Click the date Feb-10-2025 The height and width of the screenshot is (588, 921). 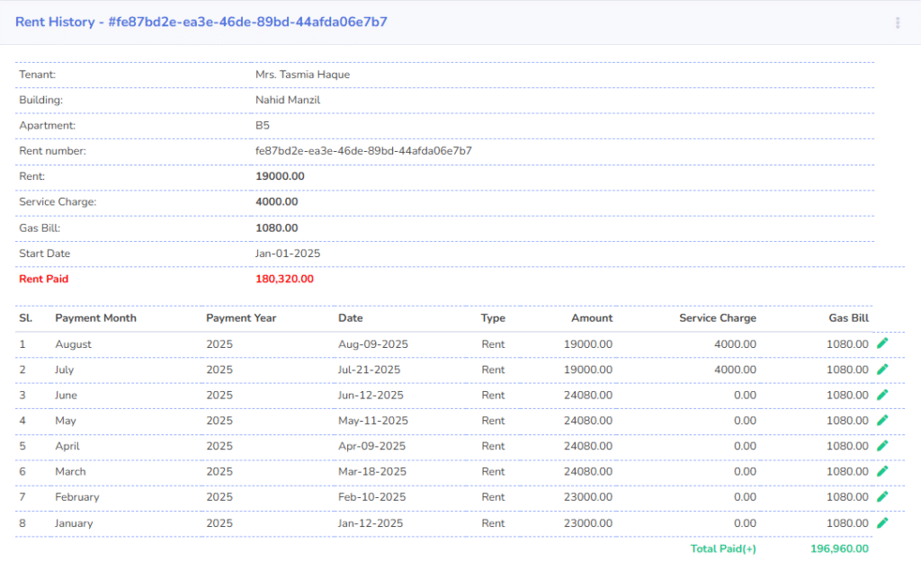(371, 497)
